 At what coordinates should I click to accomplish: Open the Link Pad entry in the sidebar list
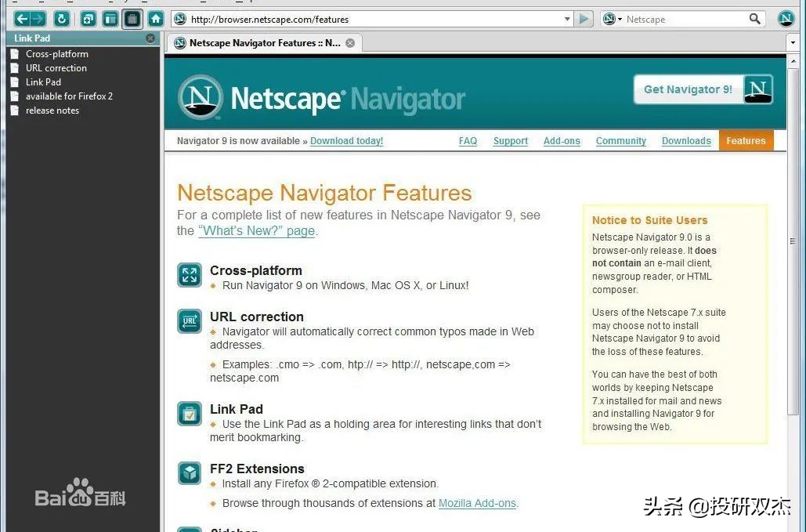[x=43, y=82]
